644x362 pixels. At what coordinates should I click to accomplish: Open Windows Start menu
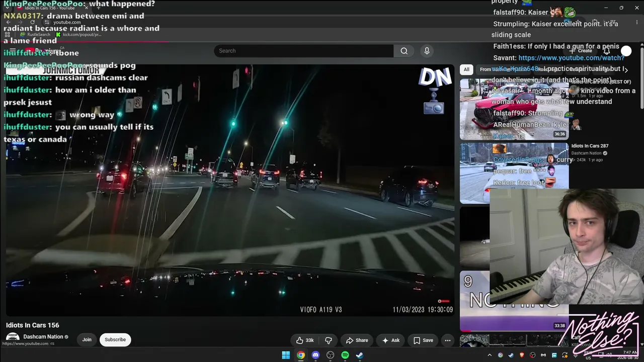[286, 355]
